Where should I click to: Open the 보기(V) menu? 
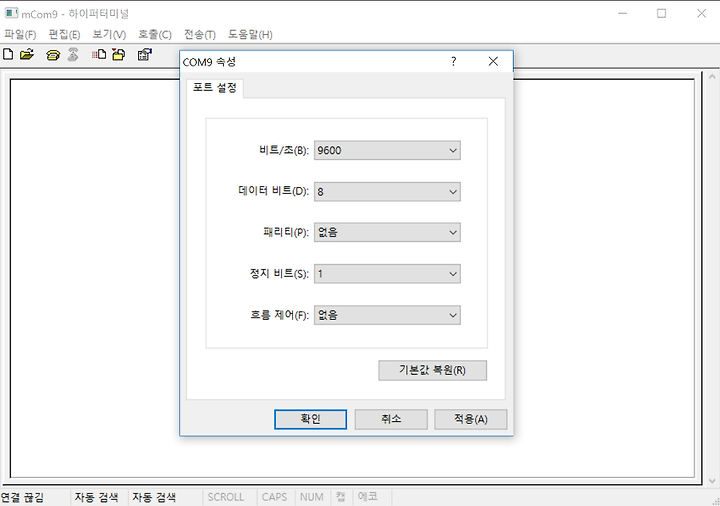(109, 34)
